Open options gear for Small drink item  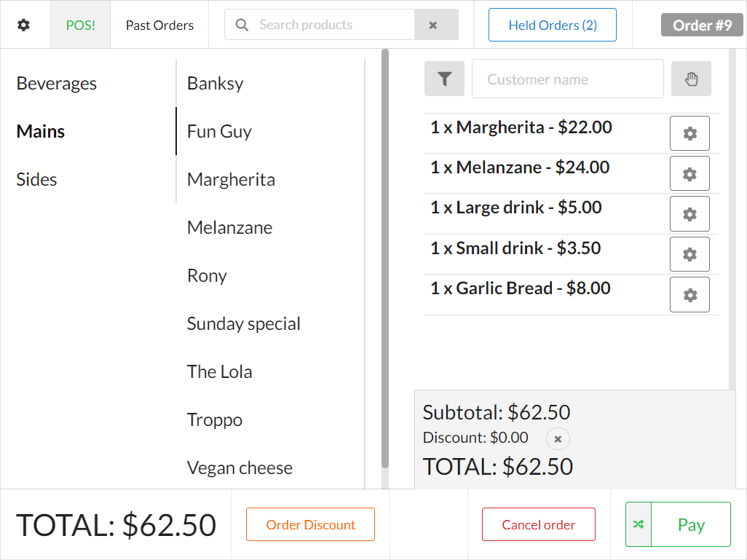(689, 254)
